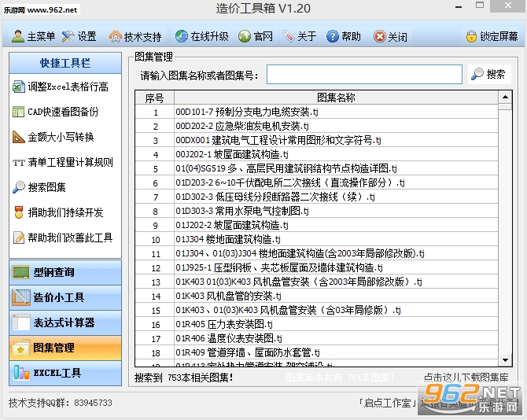Image resolution: width=527 pixels, height=420 pixels.
Task: Open the 主菜单 main menu icon
Action: 18,36
